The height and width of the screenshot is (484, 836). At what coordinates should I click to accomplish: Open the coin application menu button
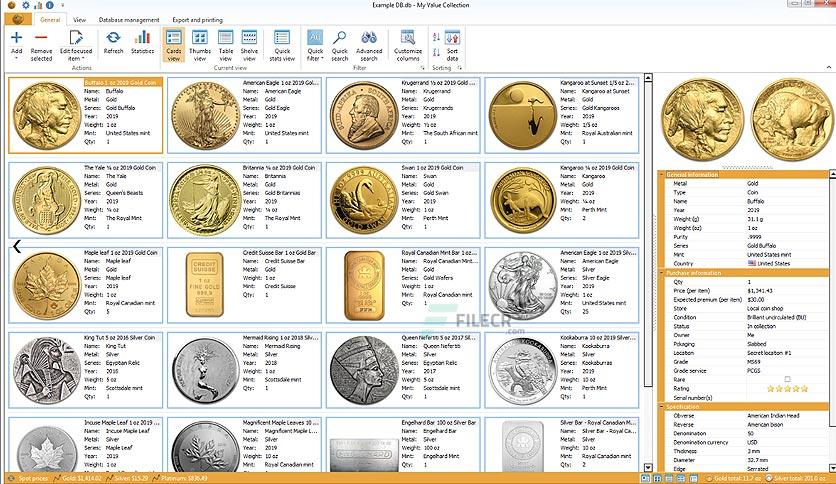18,19
